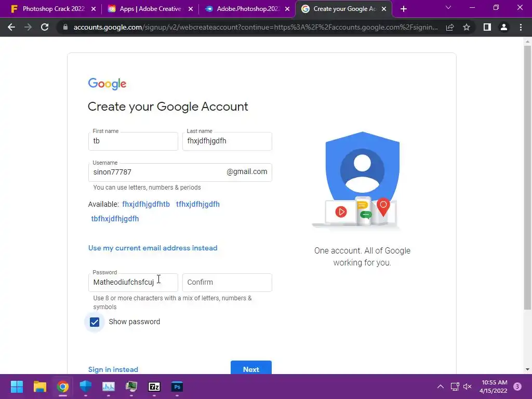Click the Next button
The width and height of the screenshot is (532, 399).
(x=251, y=368)
